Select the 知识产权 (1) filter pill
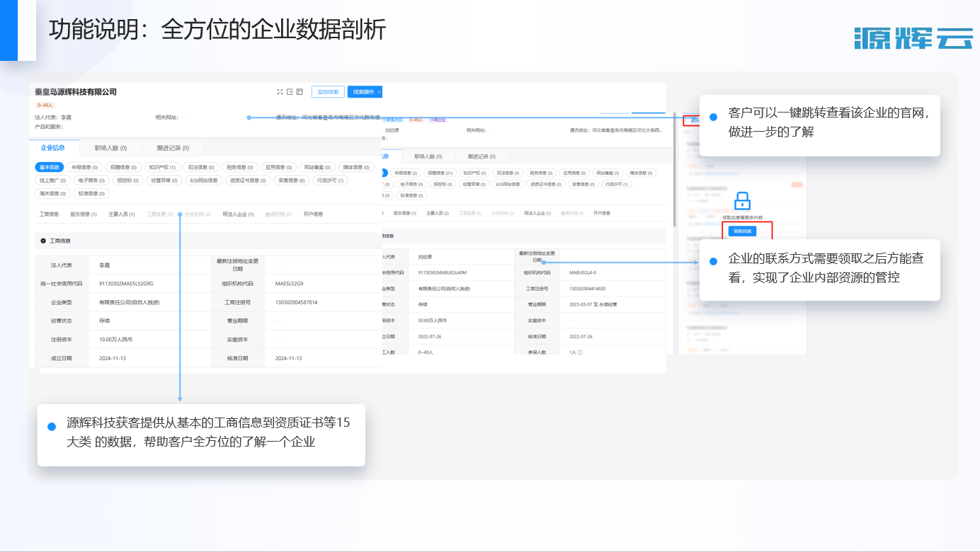The width and height of the screenshot is (980, 552). [162, 168]
